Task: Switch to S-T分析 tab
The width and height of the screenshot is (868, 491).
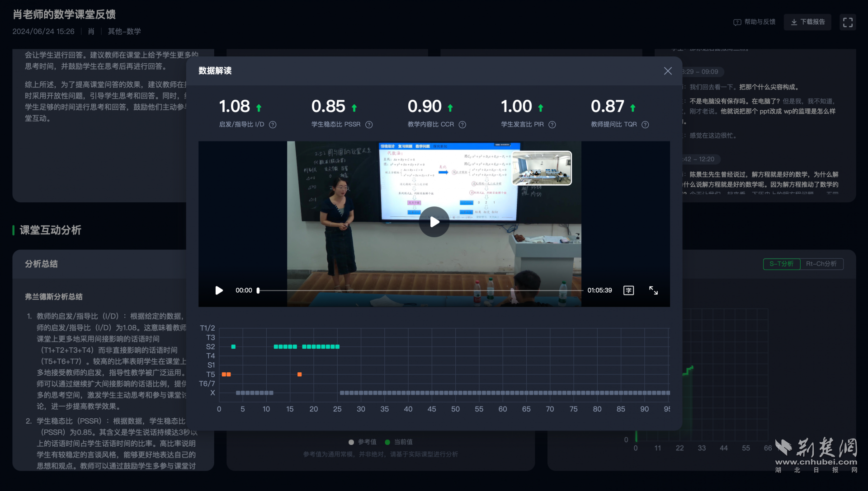Action: [781, 264]
